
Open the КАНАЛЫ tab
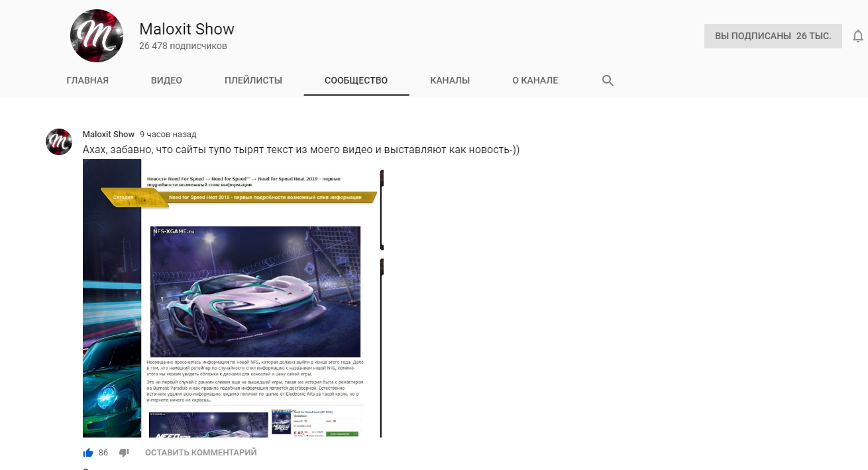point(450,81)
